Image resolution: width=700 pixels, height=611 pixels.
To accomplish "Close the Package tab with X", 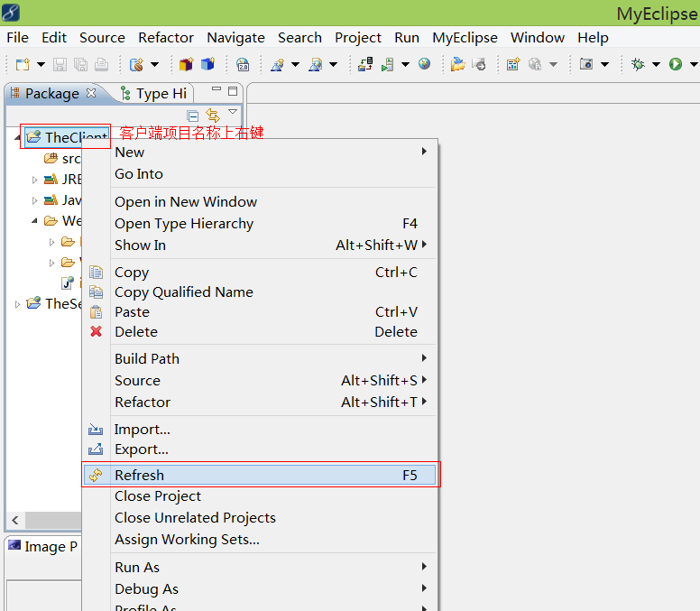I will tap(91, 92).
